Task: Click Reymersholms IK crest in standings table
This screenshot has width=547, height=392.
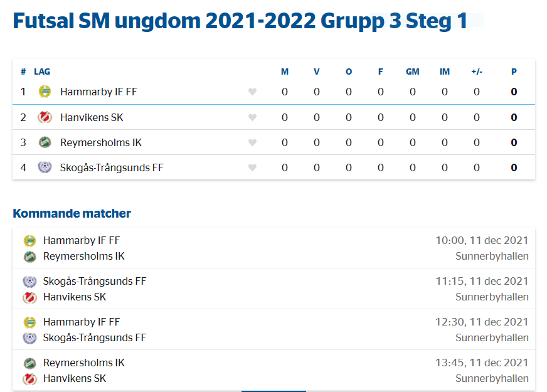Action: [x=45, y=142]
